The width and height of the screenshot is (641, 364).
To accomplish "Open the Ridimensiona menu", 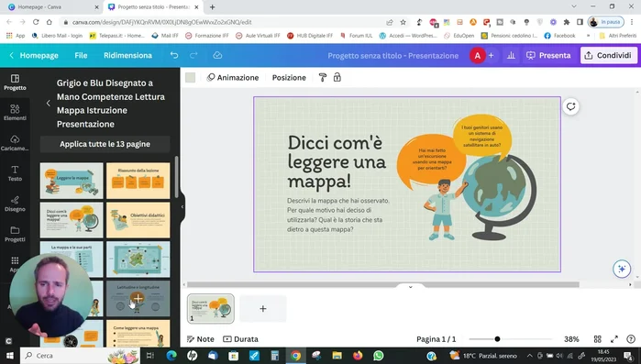I will click(x=127, y=55).
